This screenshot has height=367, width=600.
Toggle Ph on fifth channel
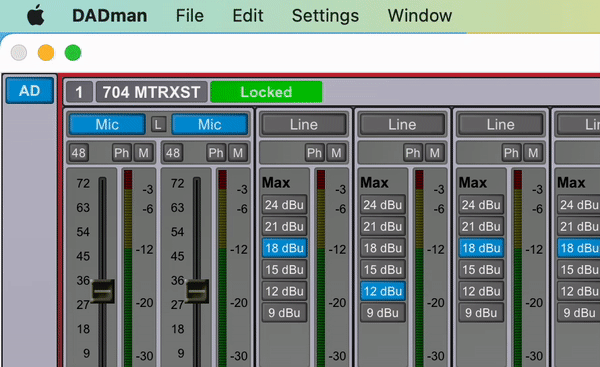(x=511, y=153)
